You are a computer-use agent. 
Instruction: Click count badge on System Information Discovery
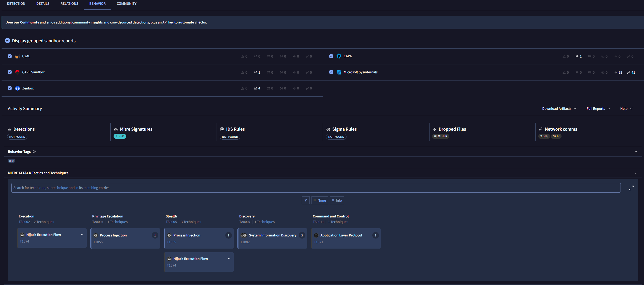(302, 235)
